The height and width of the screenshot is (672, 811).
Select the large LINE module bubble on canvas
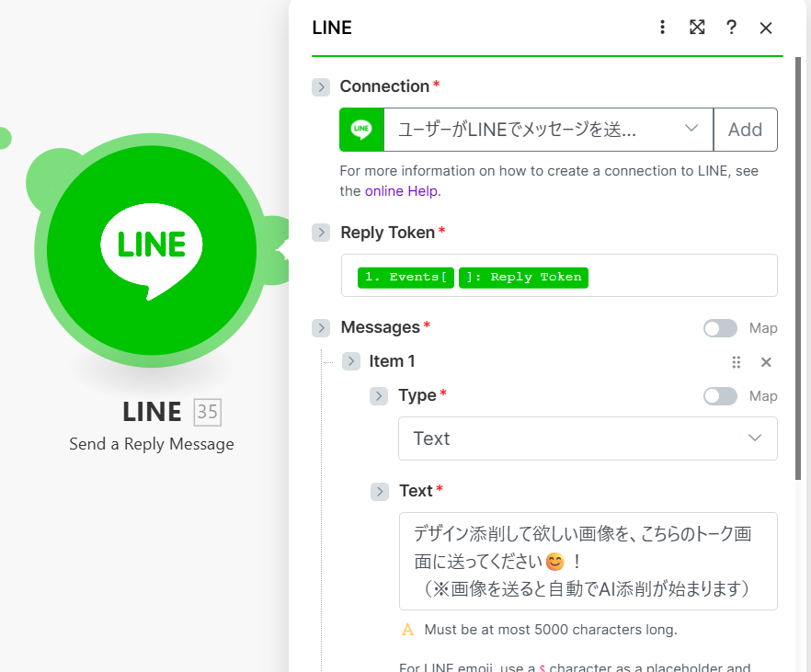(152, 248)
